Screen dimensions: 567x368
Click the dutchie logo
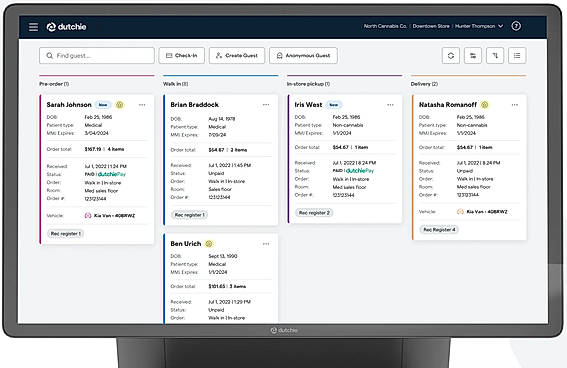pos(67,27)
